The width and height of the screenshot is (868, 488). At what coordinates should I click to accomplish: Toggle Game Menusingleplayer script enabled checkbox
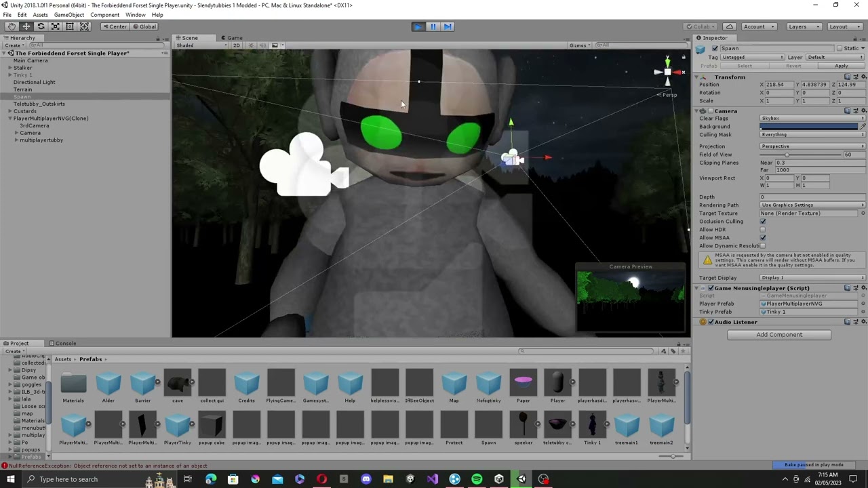pyautogui.click(x=709, y=288)
